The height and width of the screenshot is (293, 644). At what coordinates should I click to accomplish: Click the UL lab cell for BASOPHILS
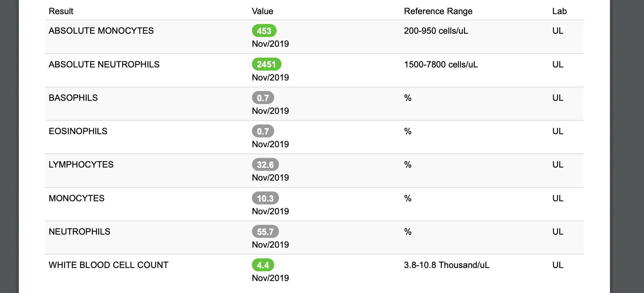pyautogui.click(x=558, y=98)
